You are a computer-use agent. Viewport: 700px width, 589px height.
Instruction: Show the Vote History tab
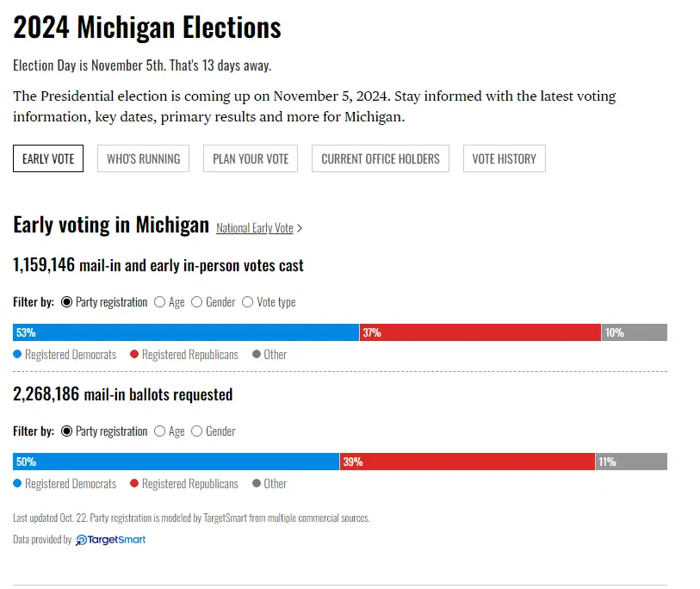click(x=505, y=158)
